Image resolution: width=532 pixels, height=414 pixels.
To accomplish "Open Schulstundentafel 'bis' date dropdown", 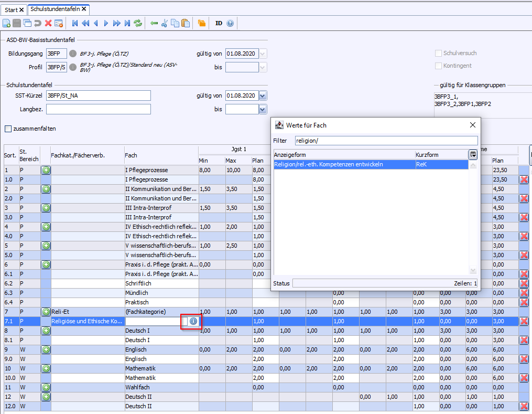I will [263, 109].
